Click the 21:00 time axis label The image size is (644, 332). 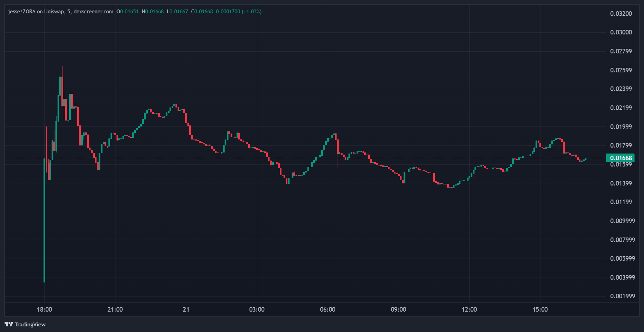(x=115, y=310)
